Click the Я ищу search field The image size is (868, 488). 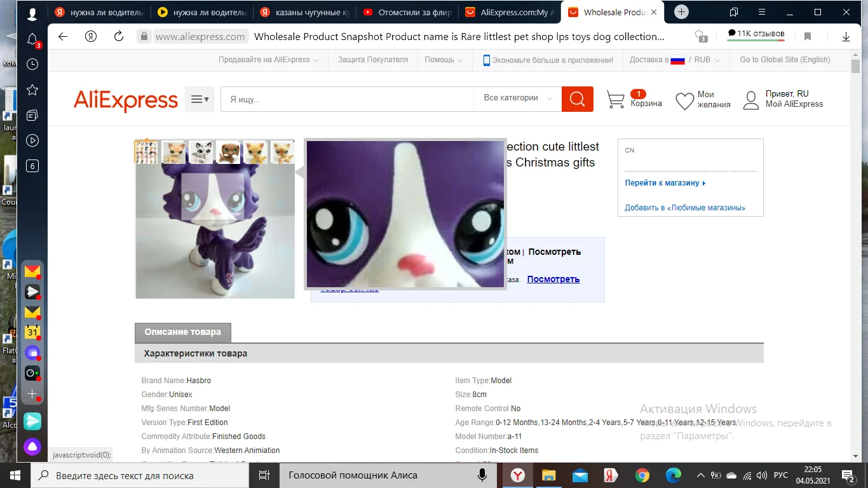(347, 99)
